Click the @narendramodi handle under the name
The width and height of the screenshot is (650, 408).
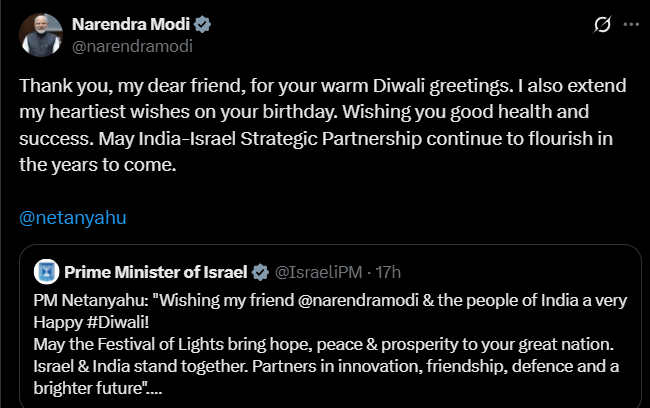pyautogui.click(x=131, y=44)
